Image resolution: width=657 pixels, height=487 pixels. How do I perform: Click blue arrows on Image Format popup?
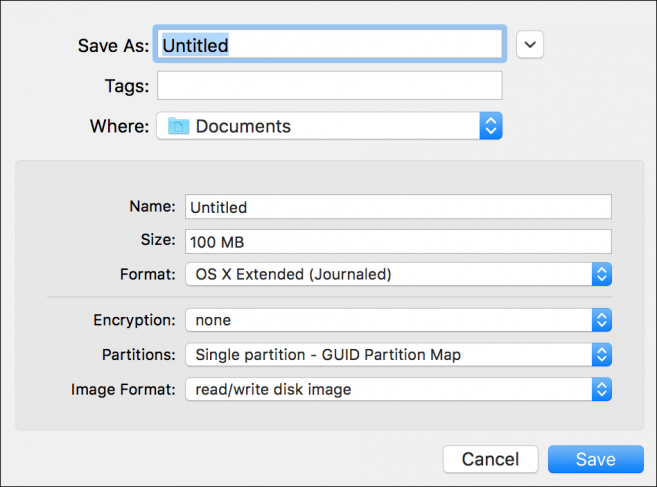pos(601,389)
